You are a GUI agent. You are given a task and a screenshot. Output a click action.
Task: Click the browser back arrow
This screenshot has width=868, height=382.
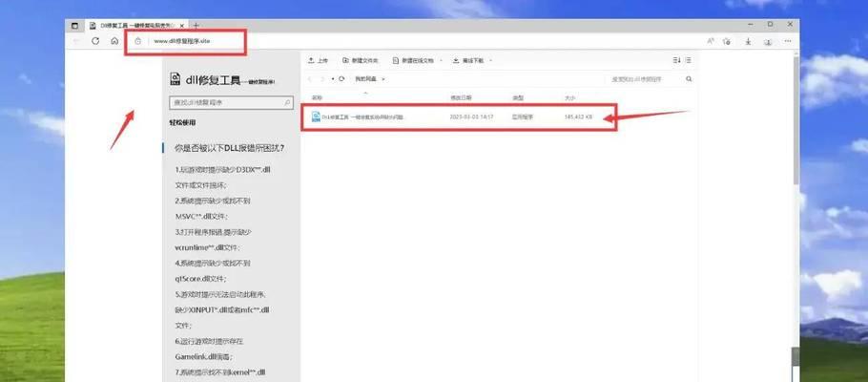tap(76, 41)
